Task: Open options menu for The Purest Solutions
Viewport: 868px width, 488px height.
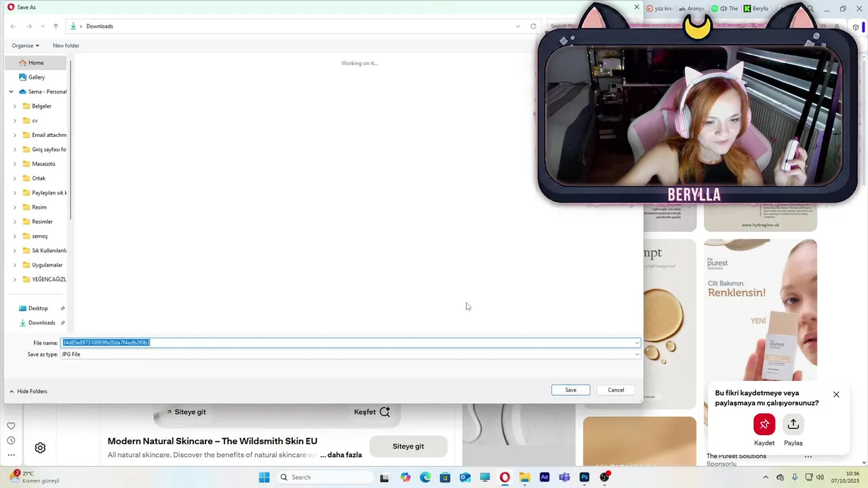Action: tap(808, 457)
